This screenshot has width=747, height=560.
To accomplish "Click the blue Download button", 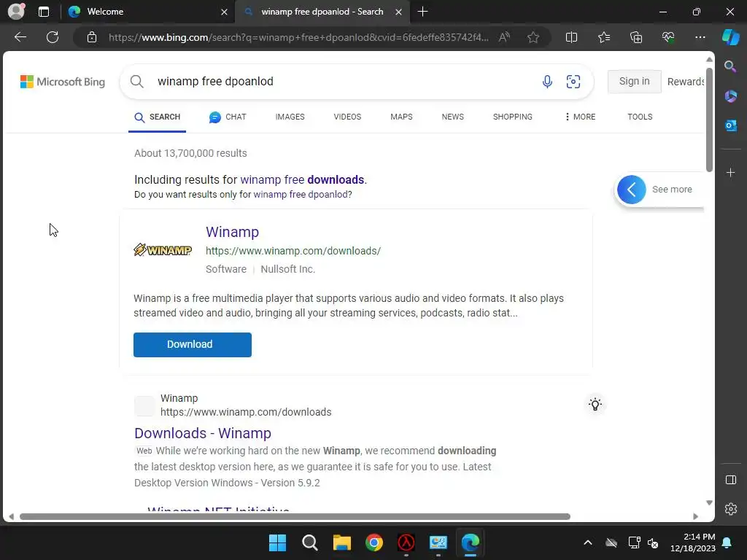I will 193,345.
